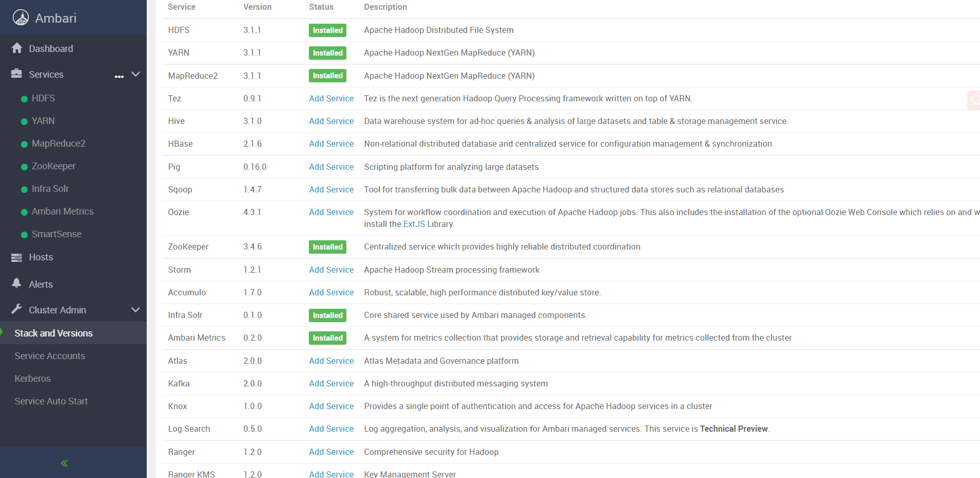
Task: Click the MapReduce2 Installed status badge
Action: (x=327, y=76)
